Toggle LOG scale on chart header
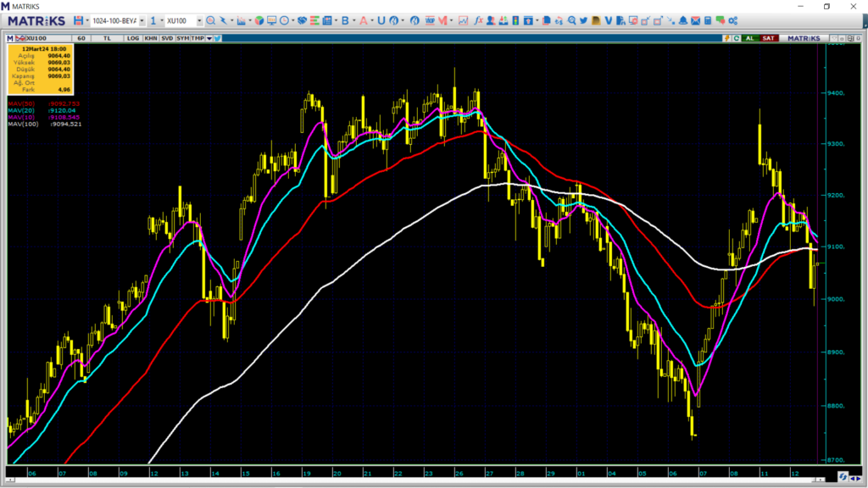 tap(133, 38)
